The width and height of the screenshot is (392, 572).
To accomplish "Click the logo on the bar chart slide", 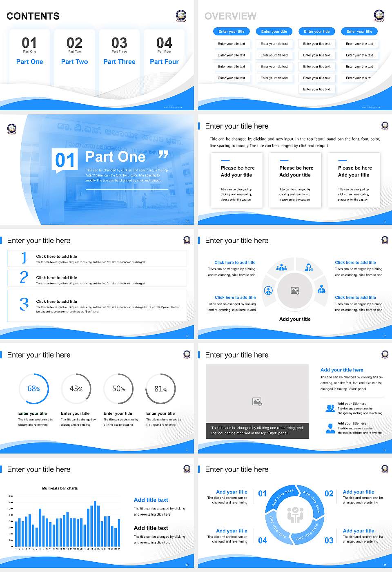I will (x=187, y=469).
